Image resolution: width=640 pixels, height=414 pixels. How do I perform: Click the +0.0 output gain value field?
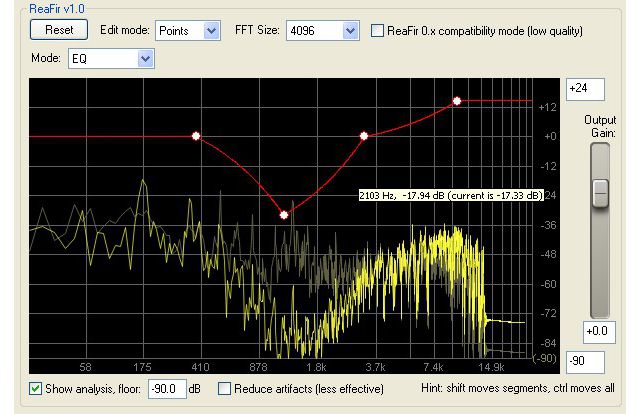[x=599, y=332]
